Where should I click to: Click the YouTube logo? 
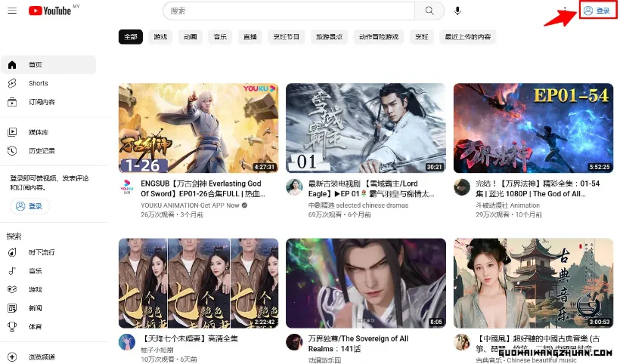coord(50,11)
